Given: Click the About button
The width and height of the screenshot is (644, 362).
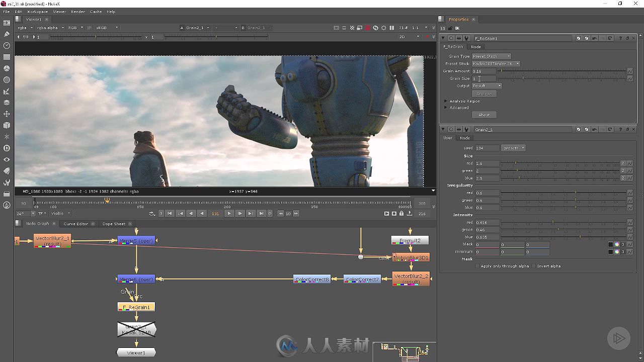Looking at the screenshot, I should coord(484,115).
